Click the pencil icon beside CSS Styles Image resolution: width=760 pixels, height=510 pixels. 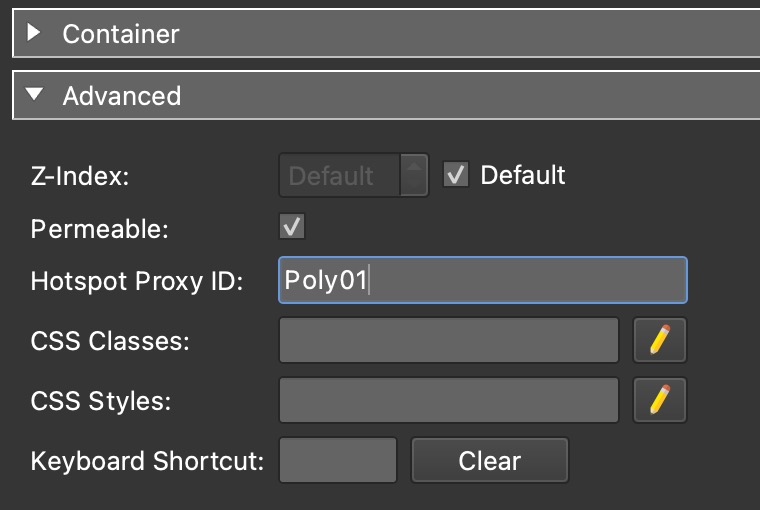[x=660, y=401]
